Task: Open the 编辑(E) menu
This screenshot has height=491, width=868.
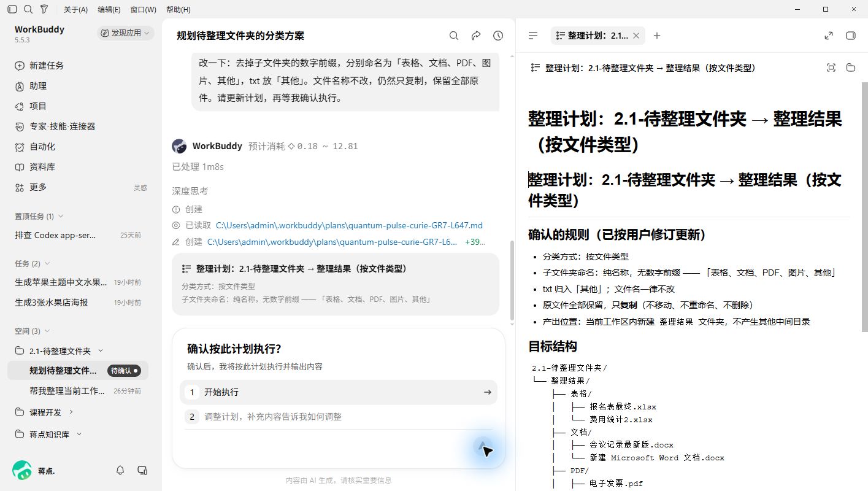Action: 109,10
